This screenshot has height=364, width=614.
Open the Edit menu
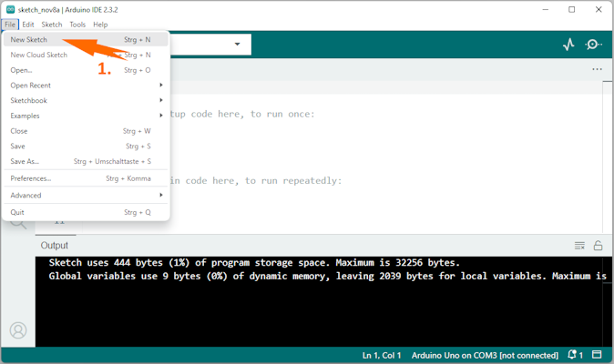pos(28,25)
